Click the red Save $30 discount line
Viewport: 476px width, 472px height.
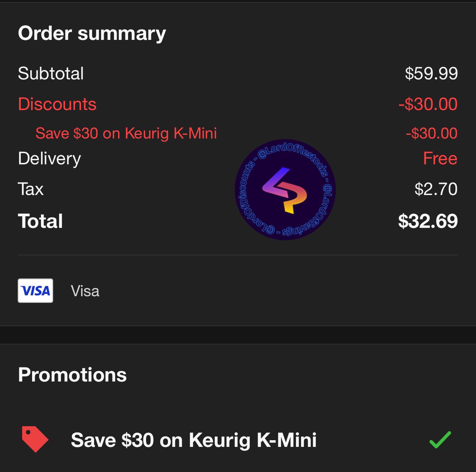(x=126, y=133)
